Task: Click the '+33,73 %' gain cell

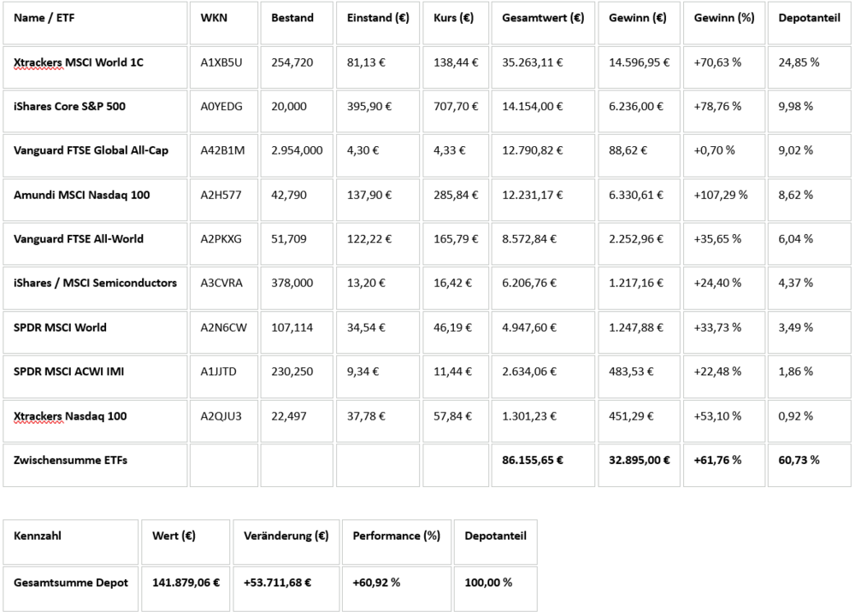Action: click(724, 333)
